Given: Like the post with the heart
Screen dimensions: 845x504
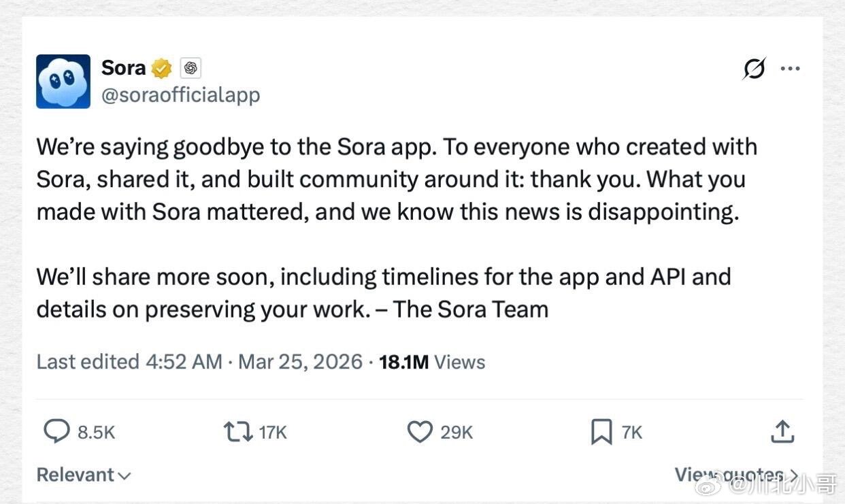Looking at the screenshot, I should [420, 431].
